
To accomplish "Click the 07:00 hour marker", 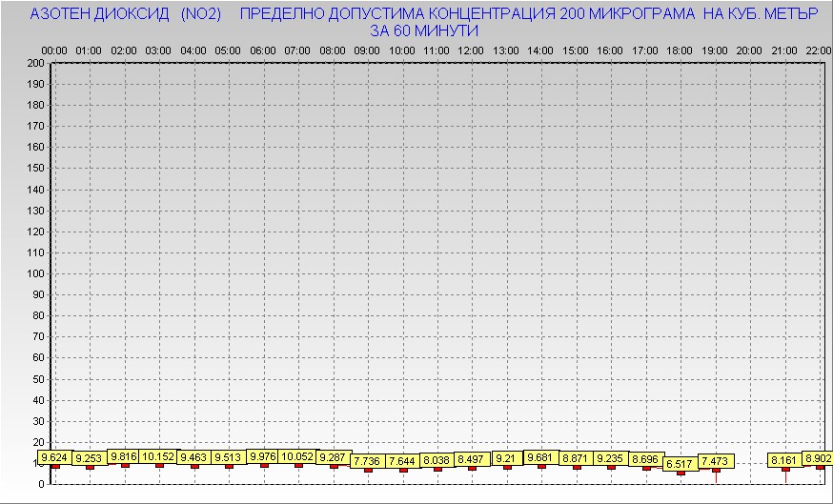I will pos(297,50).
